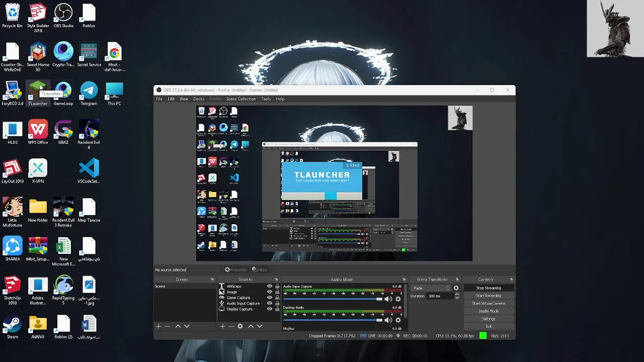
Task: Remove scene using the minus icon in Scenes
Action: point(168,326)
